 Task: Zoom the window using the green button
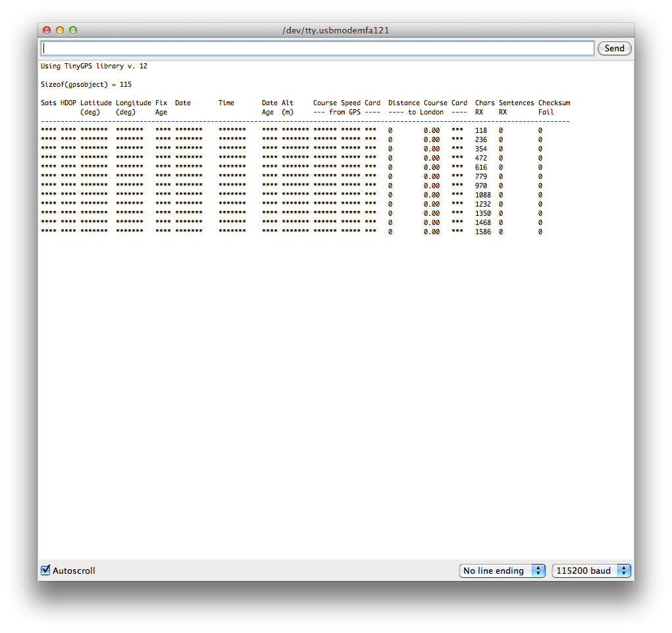click(73, 30)
